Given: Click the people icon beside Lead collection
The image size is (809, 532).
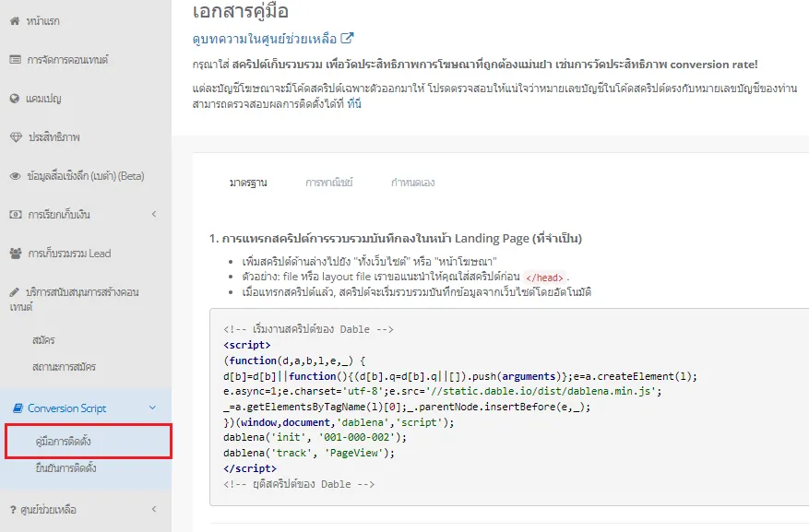Looking at the screenshot, I should pyautogui.click(x=16, y=254).
